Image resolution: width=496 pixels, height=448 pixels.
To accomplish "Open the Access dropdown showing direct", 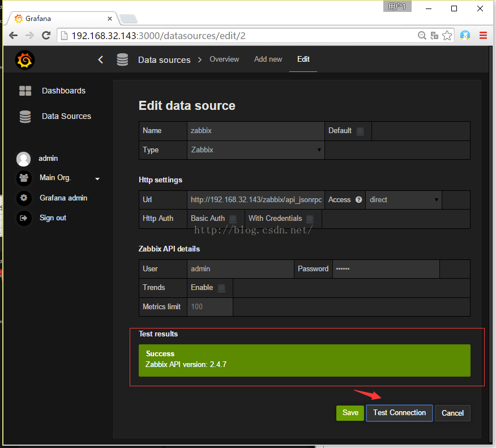I will 404,199.
